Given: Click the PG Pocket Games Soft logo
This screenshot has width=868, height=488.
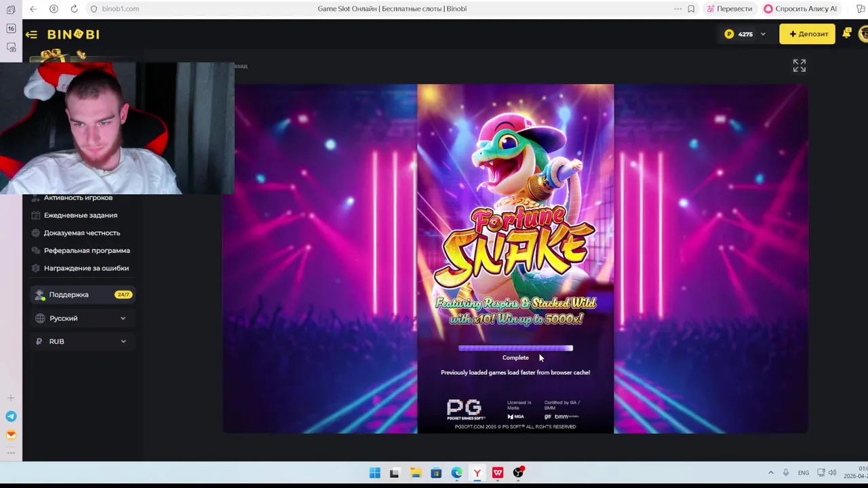Looking at the screenshot, I should (x=465, y=409).
